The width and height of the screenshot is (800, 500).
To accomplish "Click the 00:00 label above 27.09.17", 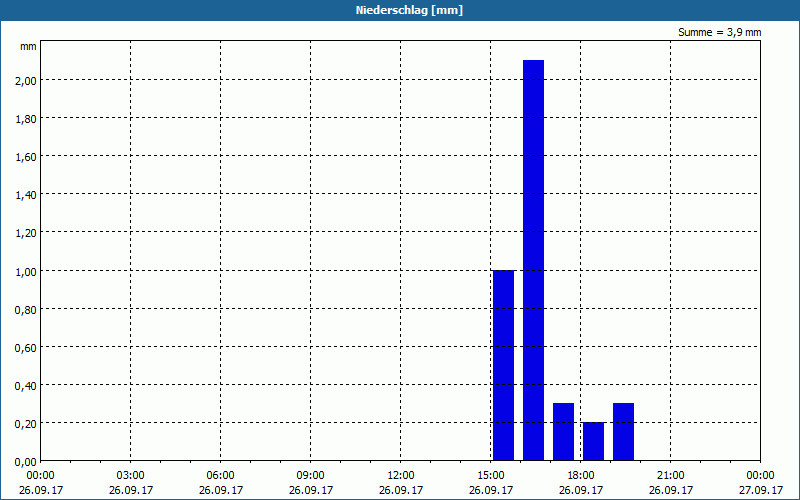I will (761, 476).
